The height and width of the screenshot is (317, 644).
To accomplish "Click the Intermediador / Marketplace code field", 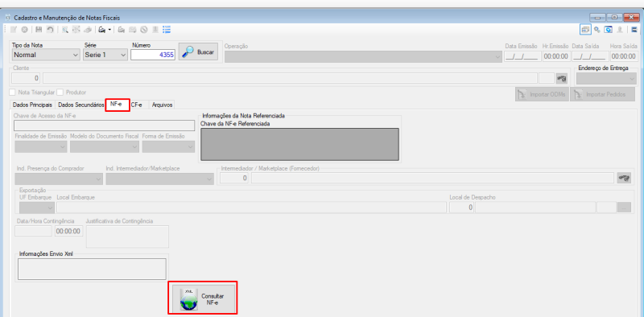I will pos(234,178).
